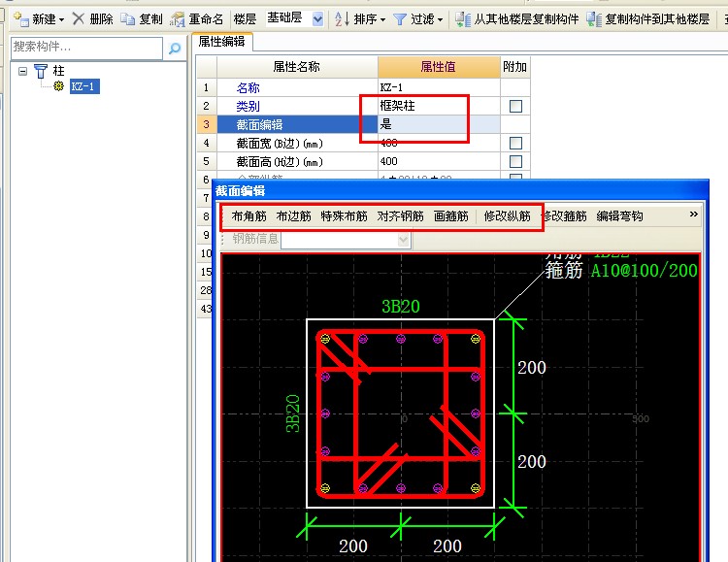Click into the 搜索构件 search field
728x562 pixels.
click(86, 48)
